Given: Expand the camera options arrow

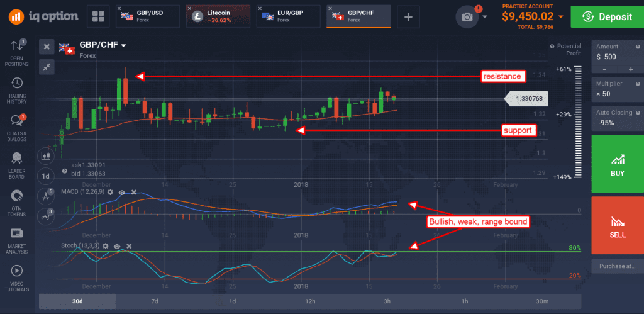Looking at the screenshot, I should tap(485, 17).
